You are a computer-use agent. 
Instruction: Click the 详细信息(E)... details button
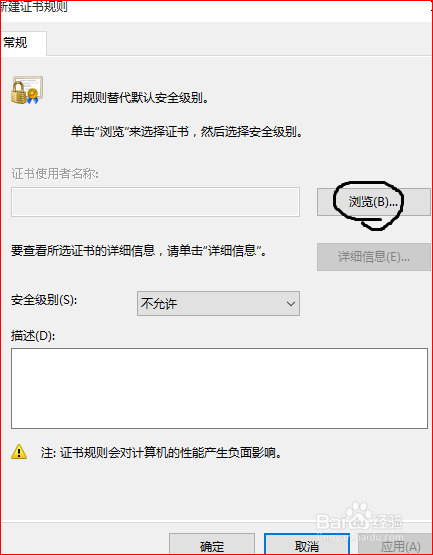374,257
